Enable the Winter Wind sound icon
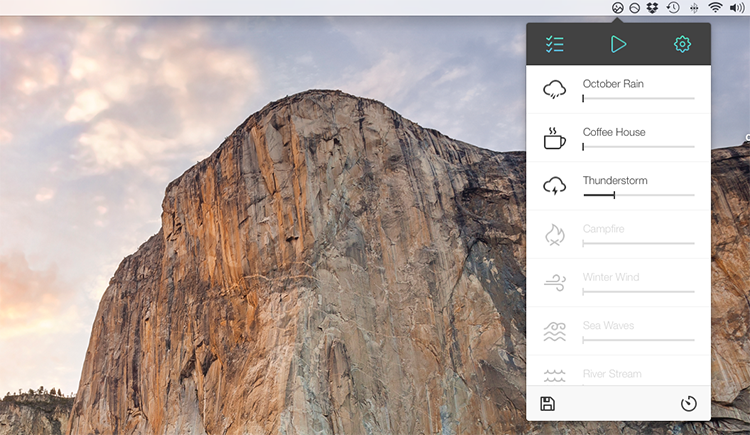This screenshot has width=750, height=435. point(554,283)
